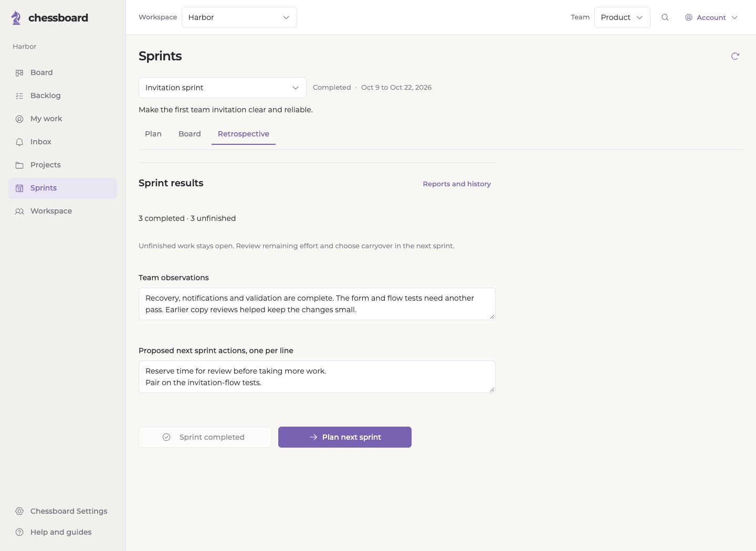Click the Sprint completed button
This screenshot has height=551, width=756.
pyautogui.click(x=205, y=437)
